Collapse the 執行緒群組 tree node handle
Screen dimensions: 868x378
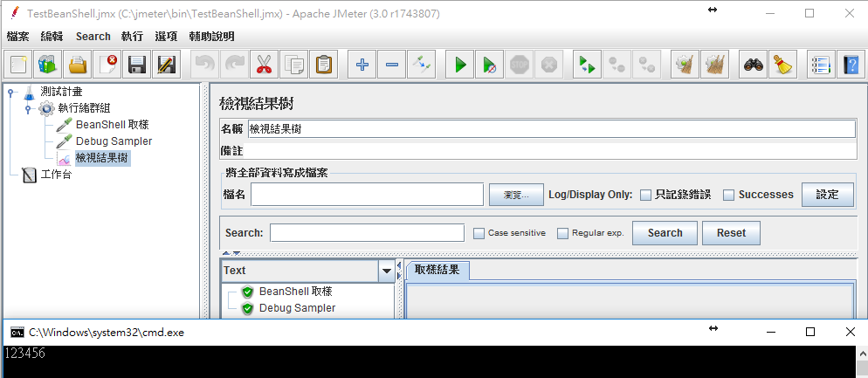tap(28, 108)
